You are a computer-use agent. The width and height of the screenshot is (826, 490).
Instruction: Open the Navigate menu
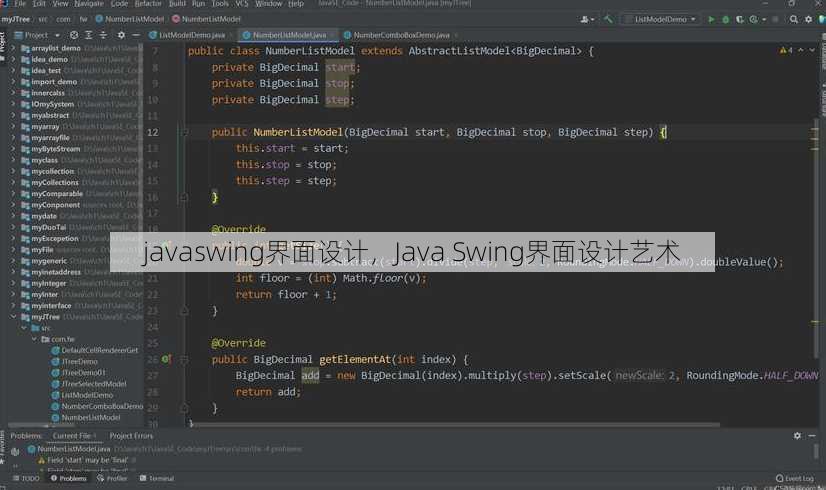click(x=88, y=4)
